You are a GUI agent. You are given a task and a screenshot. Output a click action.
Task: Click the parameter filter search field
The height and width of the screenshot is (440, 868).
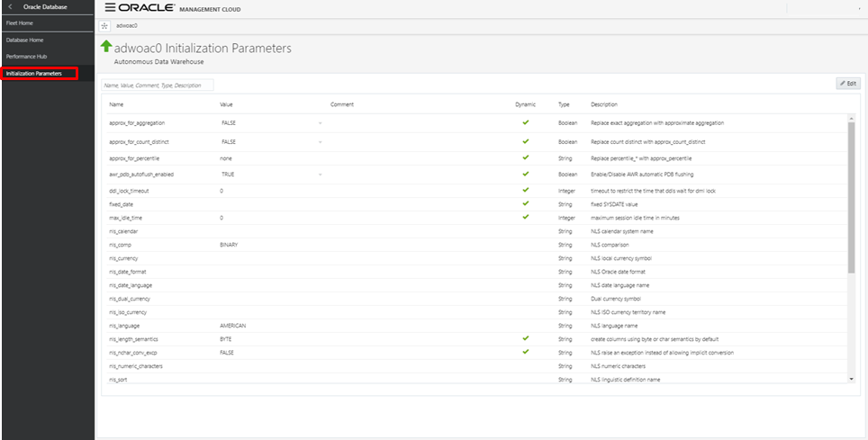157,85
